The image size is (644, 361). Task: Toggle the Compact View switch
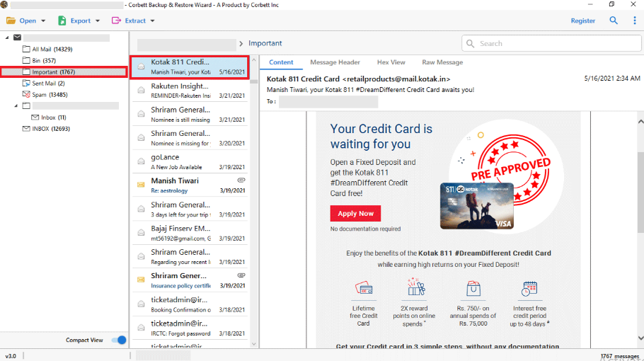coord(119,340)
